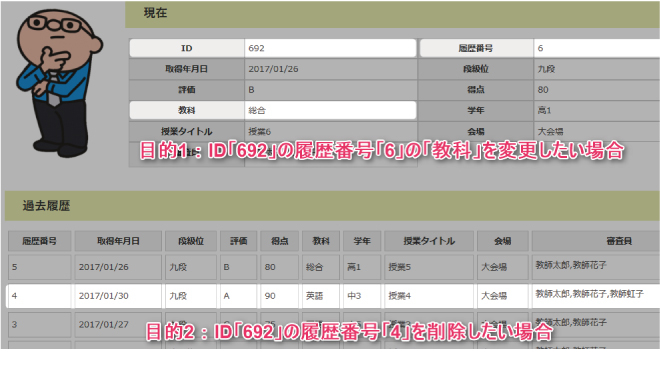Viewport: 660px width, 389px height.
Task: Sort by 履歴番号 column header
Action: coord(40,241)
